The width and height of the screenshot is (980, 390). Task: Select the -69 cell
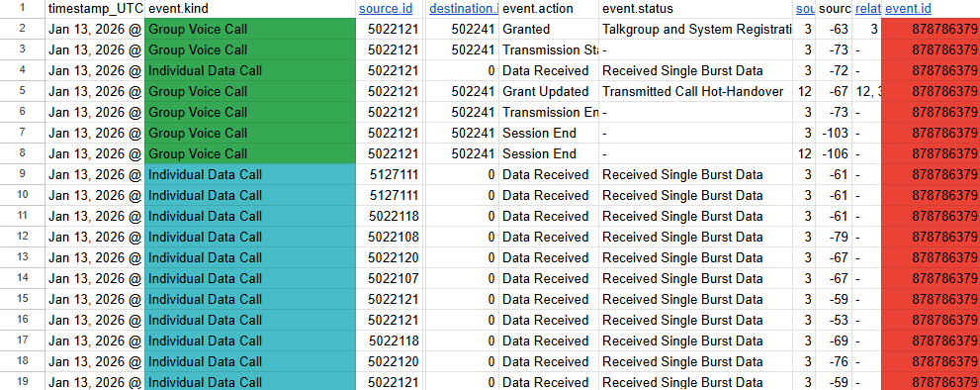click(834, 341)
